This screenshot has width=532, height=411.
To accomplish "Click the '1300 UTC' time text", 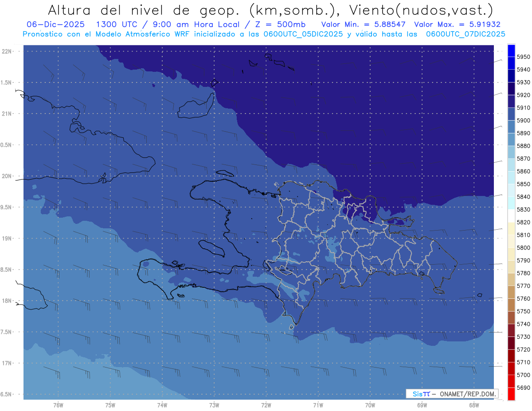I will (117, 24).
